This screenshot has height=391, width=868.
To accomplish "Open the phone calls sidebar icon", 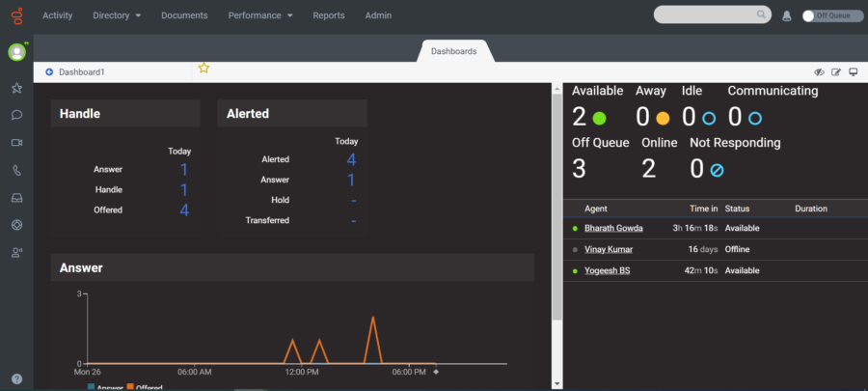I will [16, 170].
